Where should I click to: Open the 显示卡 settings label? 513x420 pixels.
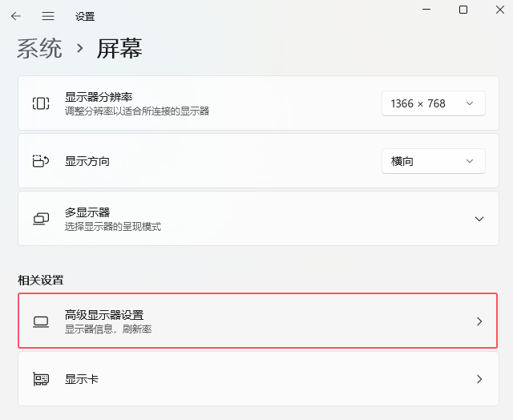click(82, 379)
